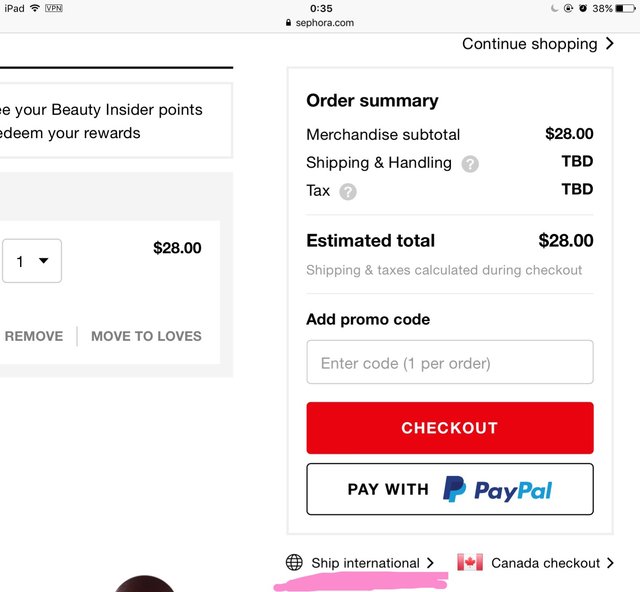The image size is (640, 592).
Task: Click the globe icon for international shipping
Action: 294,563
